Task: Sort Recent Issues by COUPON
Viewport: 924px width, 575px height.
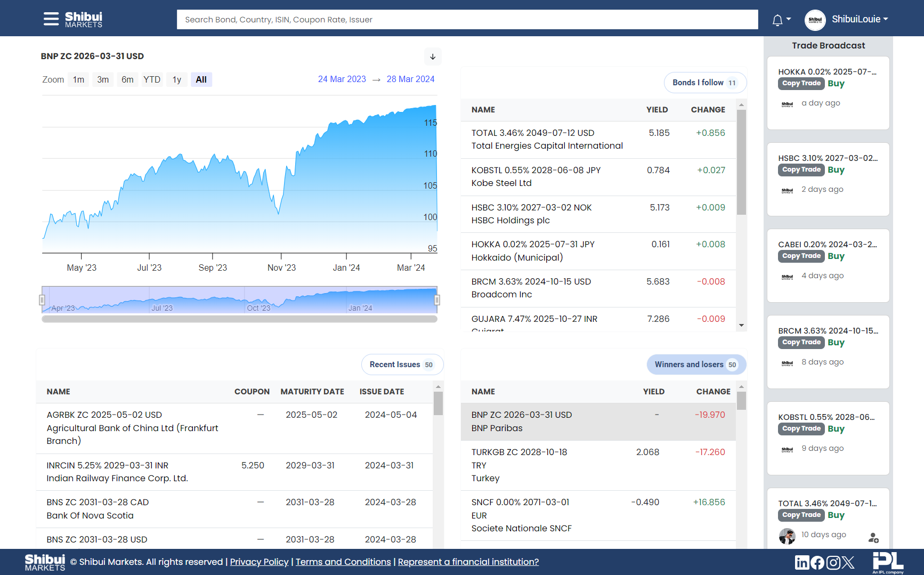Action: (x=252, y=392)
